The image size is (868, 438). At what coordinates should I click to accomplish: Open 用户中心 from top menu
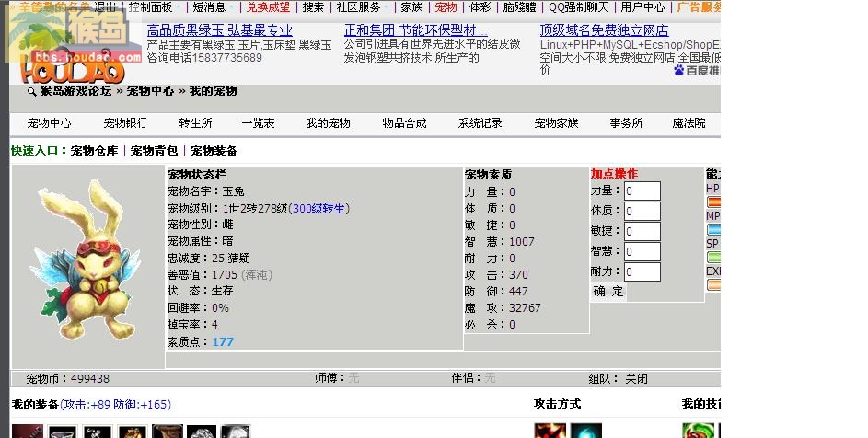coord(642,7)
